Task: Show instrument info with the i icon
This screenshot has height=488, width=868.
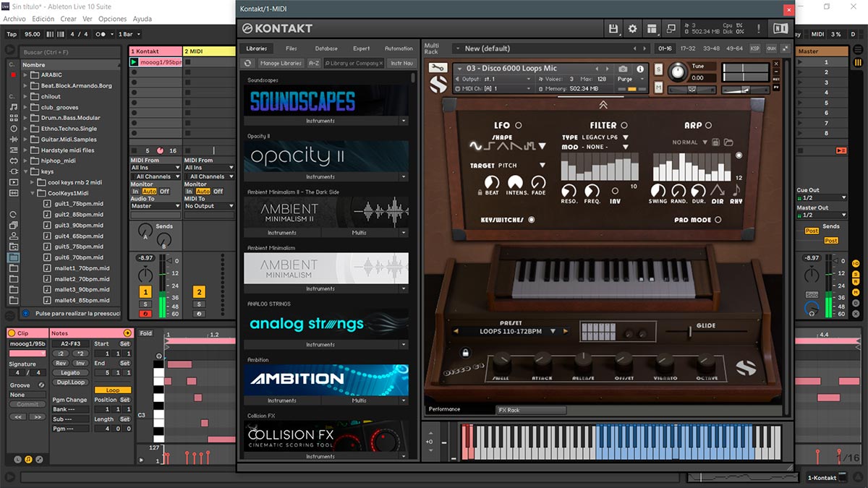Action: click(x=639, y=69)
